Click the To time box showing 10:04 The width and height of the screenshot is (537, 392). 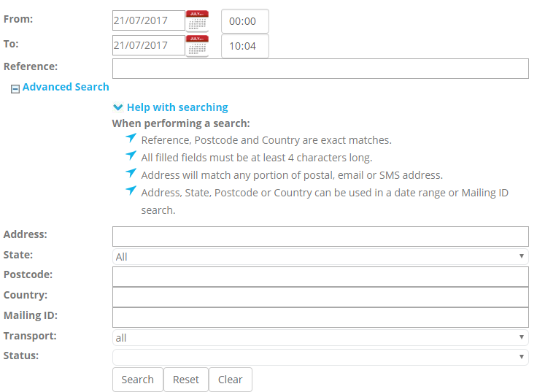tap(244, 46)
